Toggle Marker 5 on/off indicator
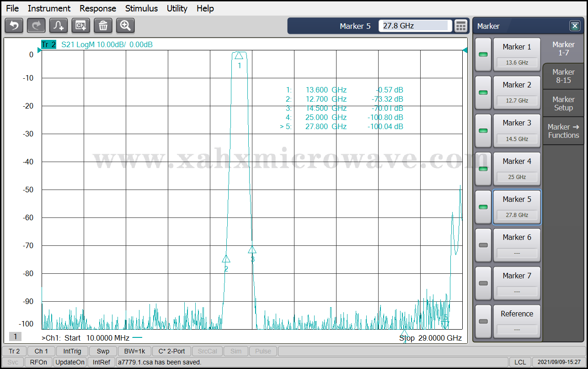The height and width of the screenshot is (369, 588). (483, 207)
